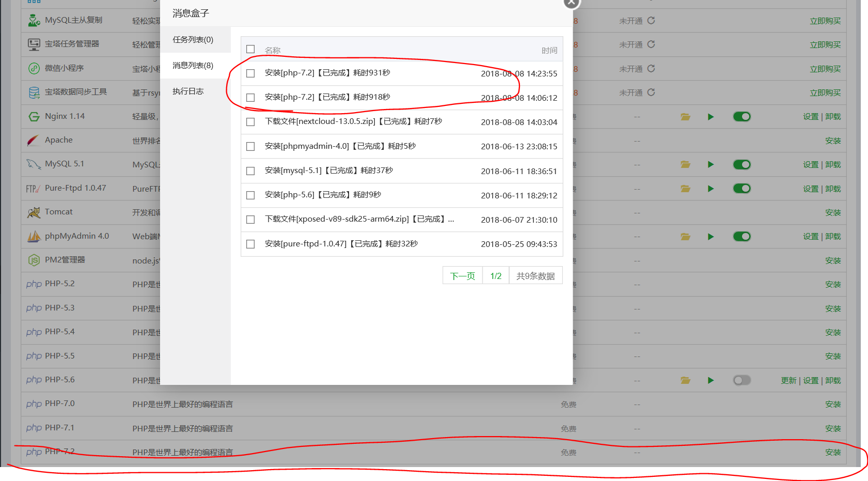Click the 消息盒子 dialog title
868x481 pixels.
[191, 13]
